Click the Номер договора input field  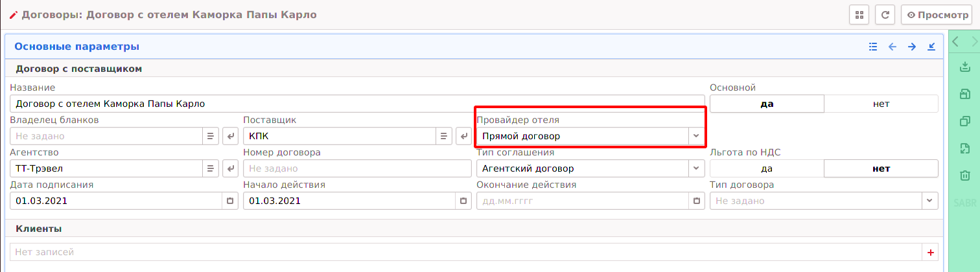(x=356, y=168)
